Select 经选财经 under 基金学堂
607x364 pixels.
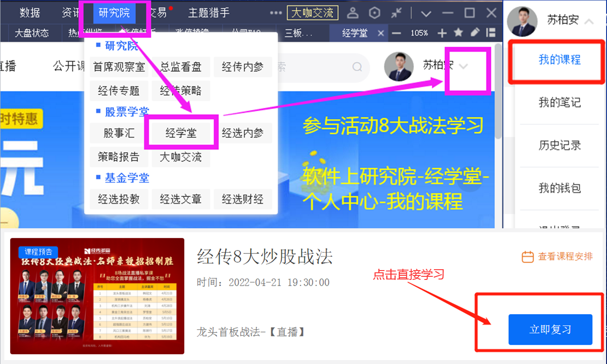(243, 199)
